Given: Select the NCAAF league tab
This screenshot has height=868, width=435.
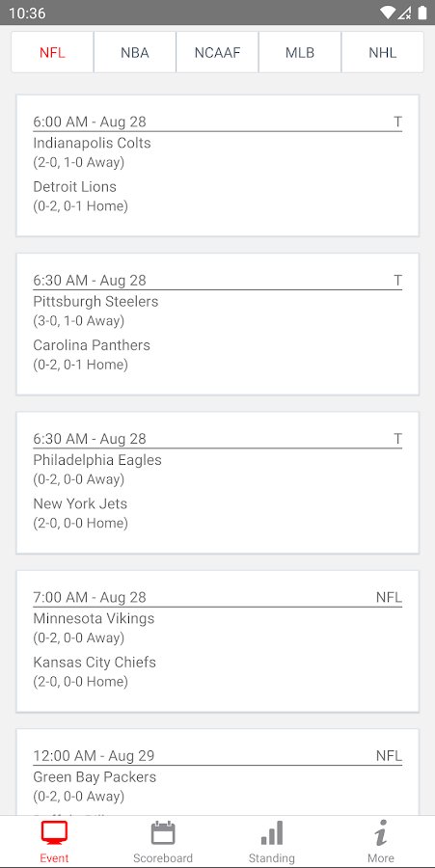Looking at the screenshot, I should pyautogui.click(x=218, y=53).
